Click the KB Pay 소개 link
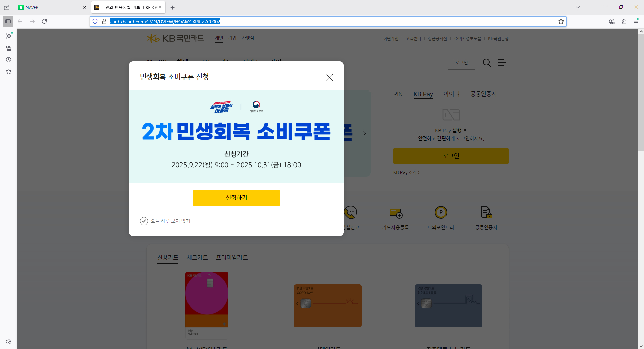This screenshot has height=349, width=644. (406, 172)
